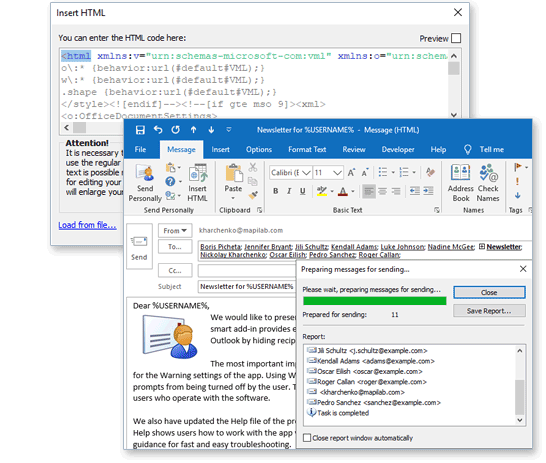
Task: Click the Insert HTML ribbon icon
Action: click(x=197, y=183)
